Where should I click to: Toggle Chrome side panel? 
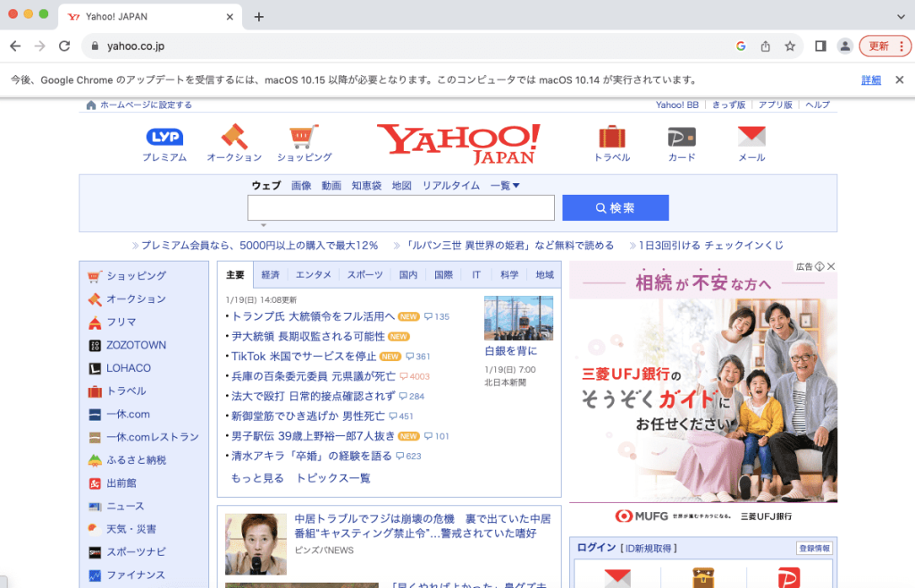click(820, 46)
